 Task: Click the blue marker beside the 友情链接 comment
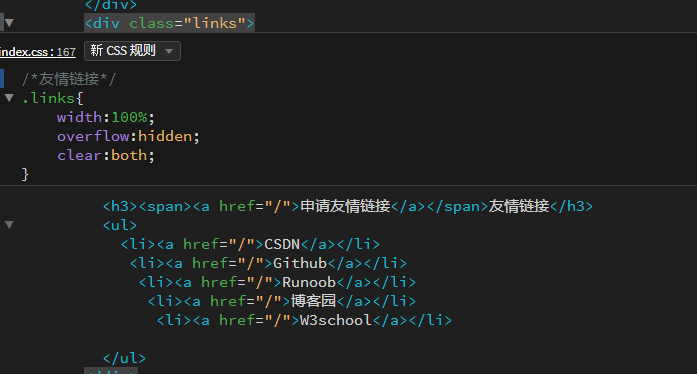click(2, 79)
